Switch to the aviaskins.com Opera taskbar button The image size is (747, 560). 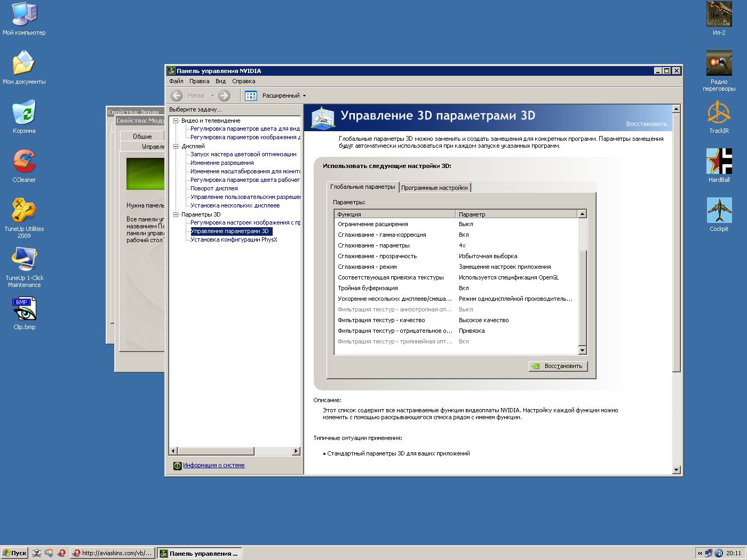tap(113, 553)
